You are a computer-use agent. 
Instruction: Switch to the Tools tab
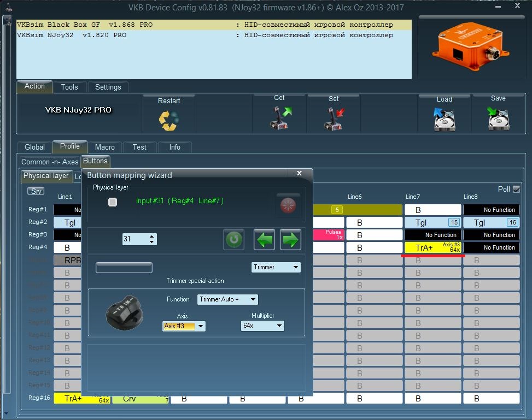(x=69, y=87)
